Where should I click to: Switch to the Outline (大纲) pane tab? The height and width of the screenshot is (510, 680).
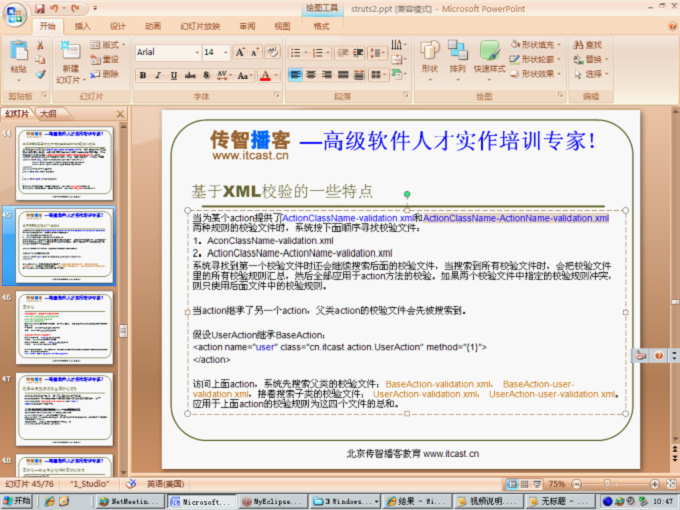48,114
